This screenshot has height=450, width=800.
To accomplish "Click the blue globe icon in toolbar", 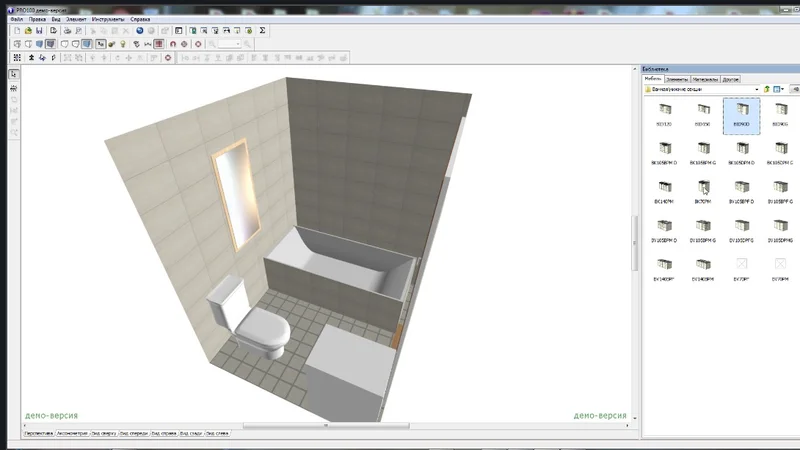I will click(x=139, y=31).
